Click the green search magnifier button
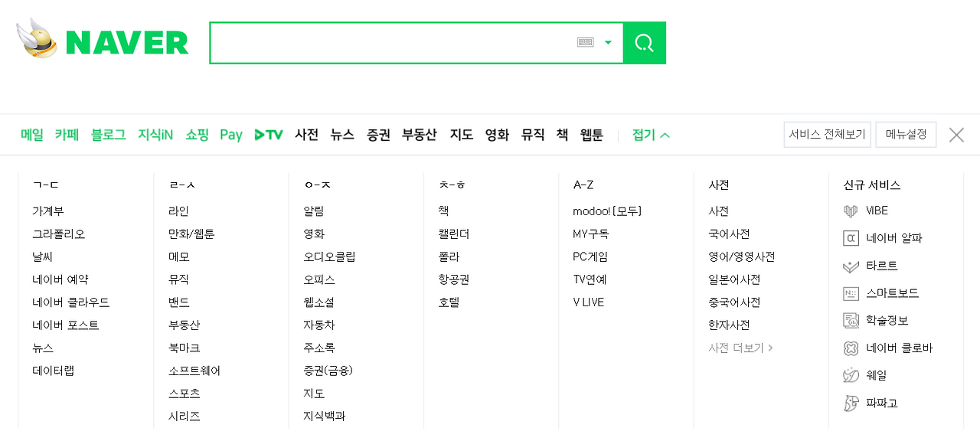The width and height of the screenshot is (980, 441). tap(645, 43)
